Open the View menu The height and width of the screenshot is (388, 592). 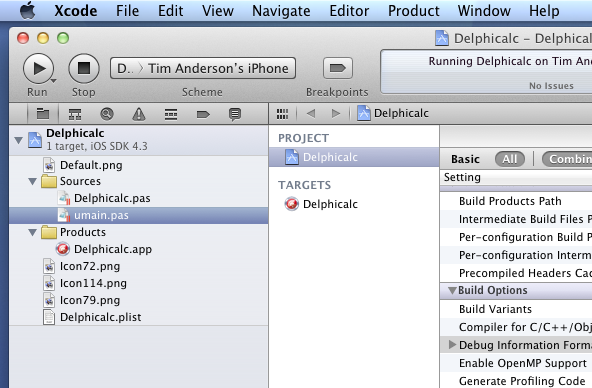tap(217, 11)
